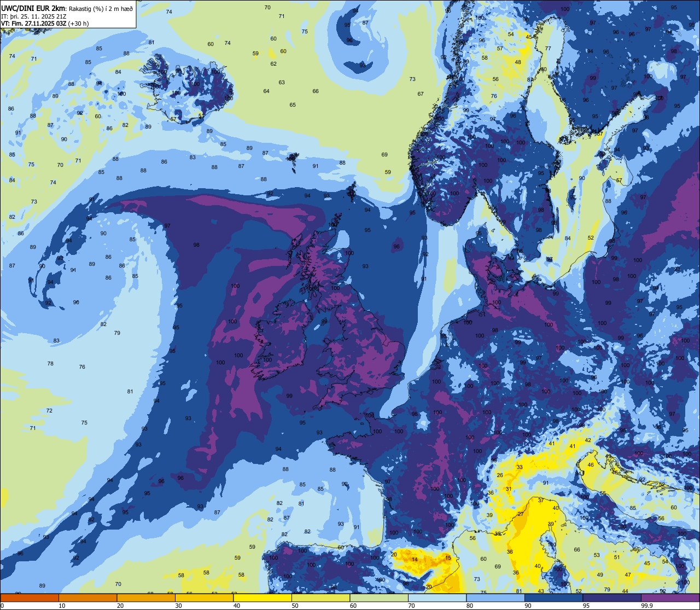
Task: Click the "63" value in the Norwegian Sea
Action: click(x=282, y=82)
